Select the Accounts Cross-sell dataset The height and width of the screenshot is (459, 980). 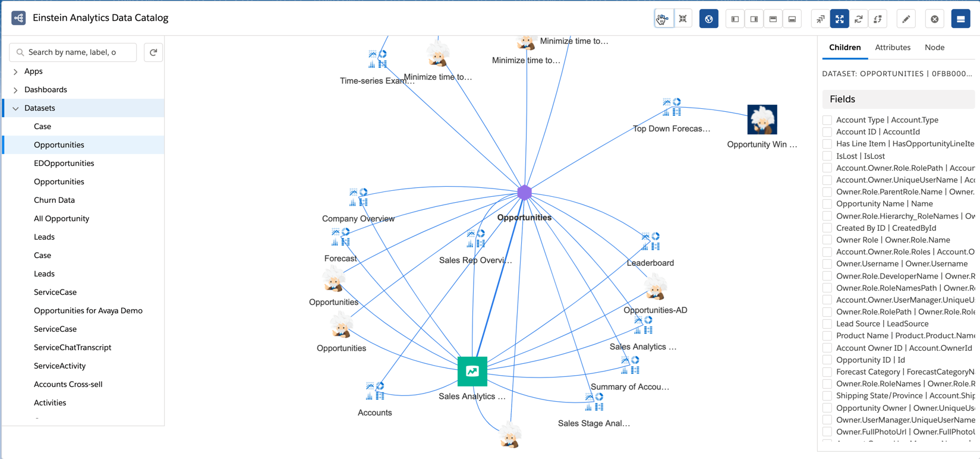(x=68, y=385)
